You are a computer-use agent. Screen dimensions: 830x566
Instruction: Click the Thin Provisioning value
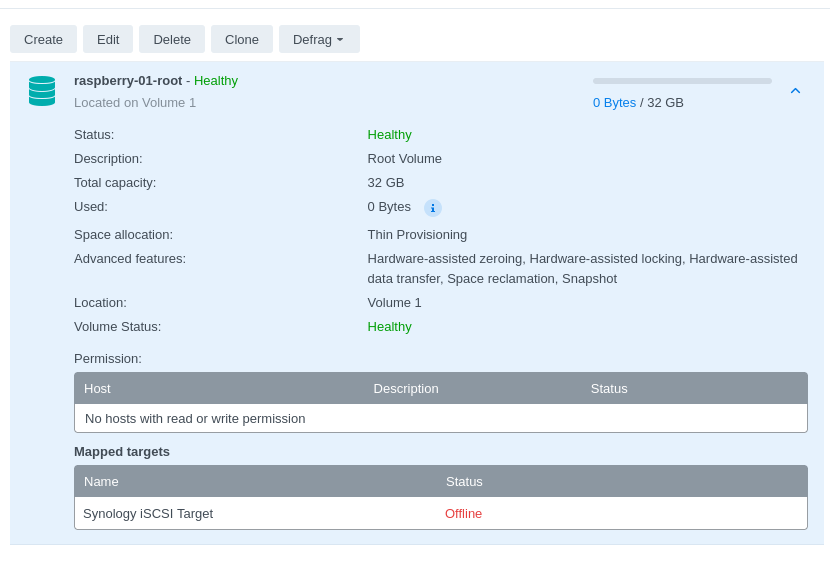(x=417, y=235)
